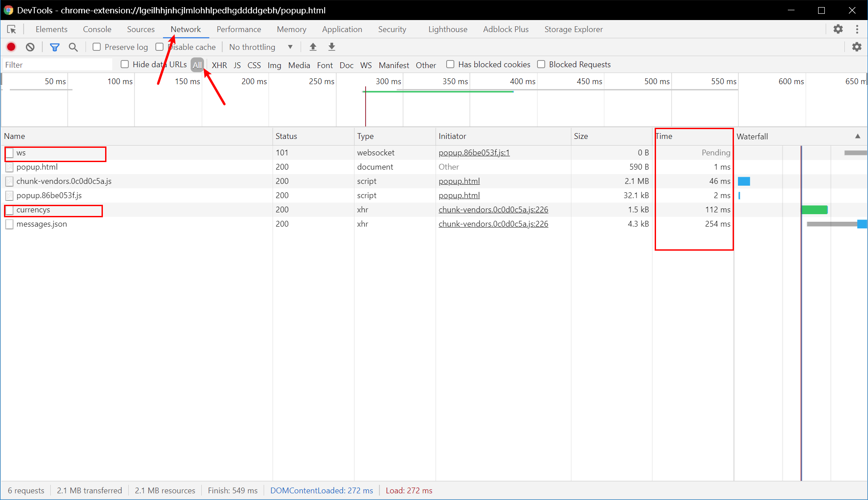Click the script icon beside chunk-vendors.0c0d0c5a.js

[x=9, y=181]
